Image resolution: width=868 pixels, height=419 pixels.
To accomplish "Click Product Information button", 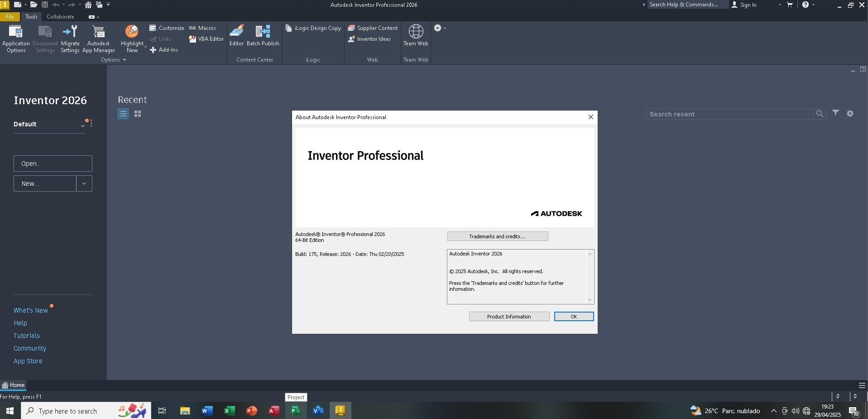I will pos(509,317).
